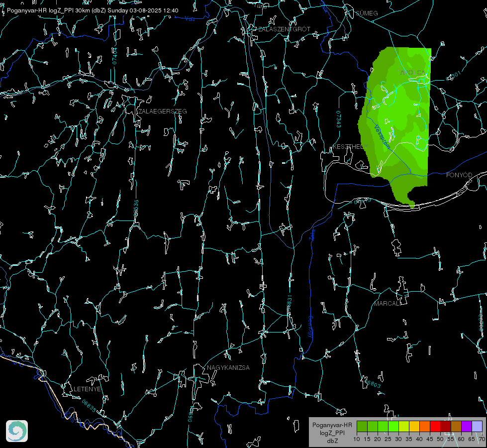Pick the 30–35 dBZ yellow-green swatch
This screenshot has height=448, width=487.
click(404, 427)
